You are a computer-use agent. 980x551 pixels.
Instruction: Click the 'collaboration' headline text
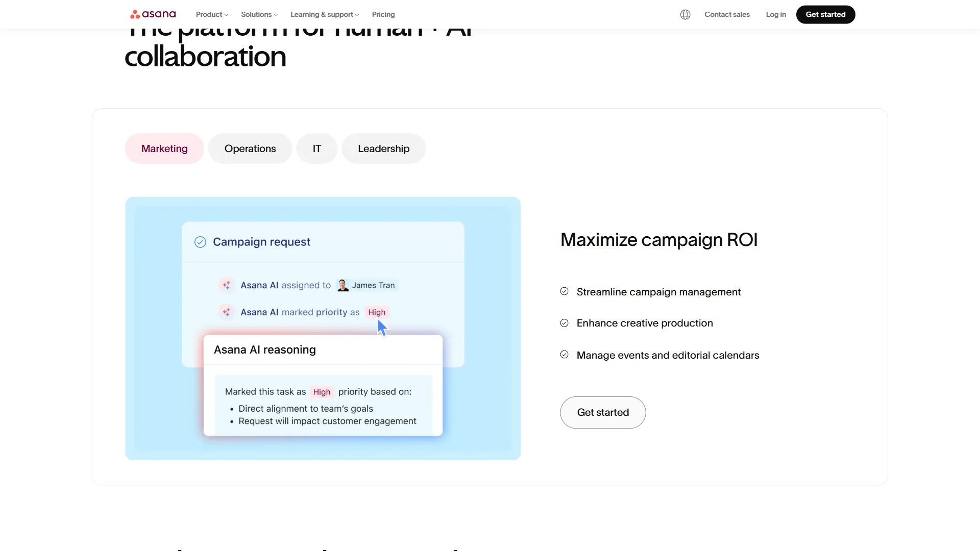(205, 56)
